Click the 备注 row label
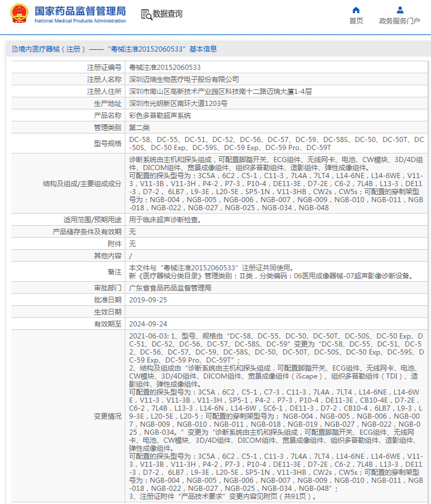Image resolution: width=431 pixels, height=504 pixels. 114,272
